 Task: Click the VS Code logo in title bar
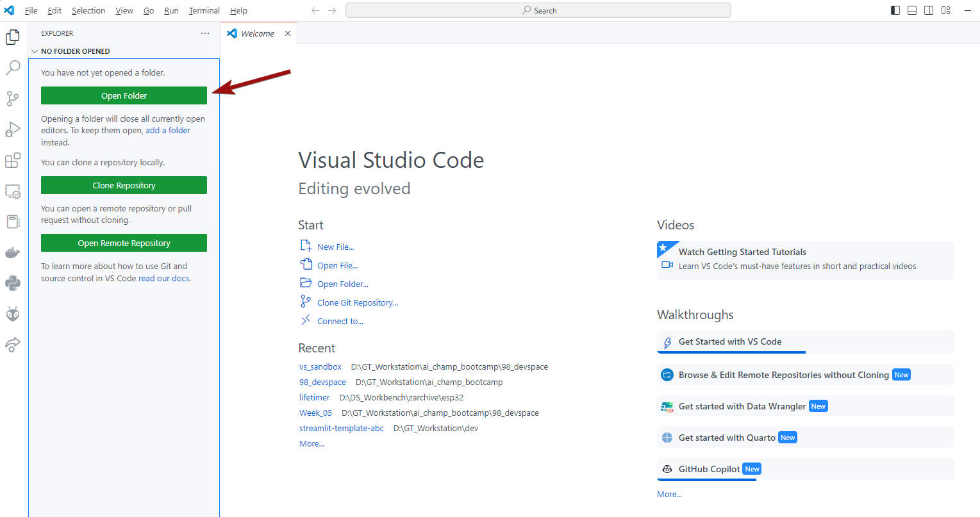[x=9, y=10]
